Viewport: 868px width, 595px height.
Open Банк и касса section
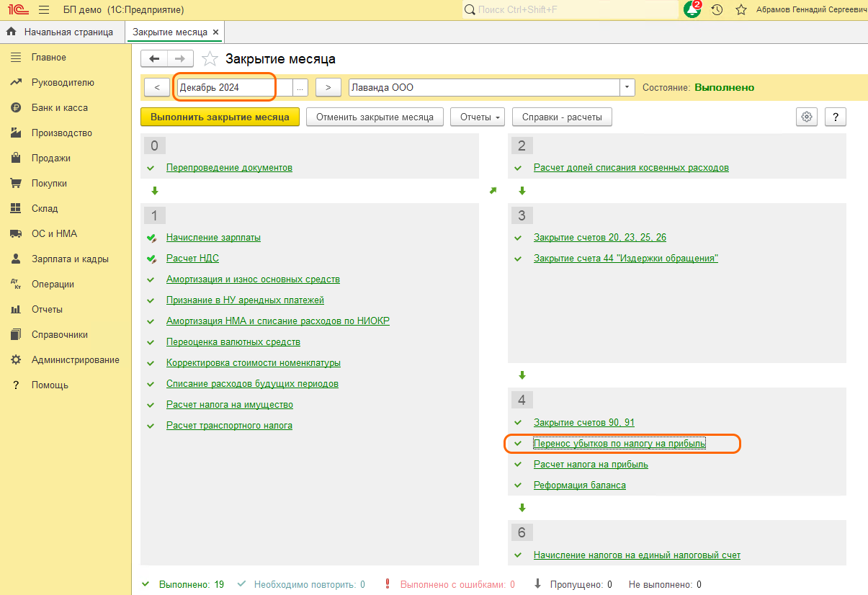(x=59, y=107)
